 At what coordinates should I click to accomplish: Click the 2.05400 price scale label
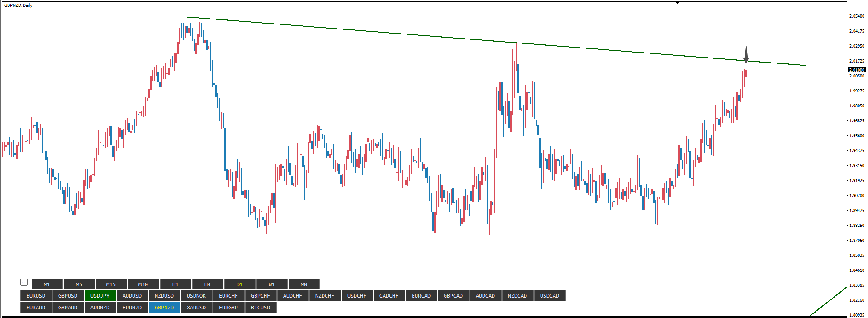pos(857,16)
